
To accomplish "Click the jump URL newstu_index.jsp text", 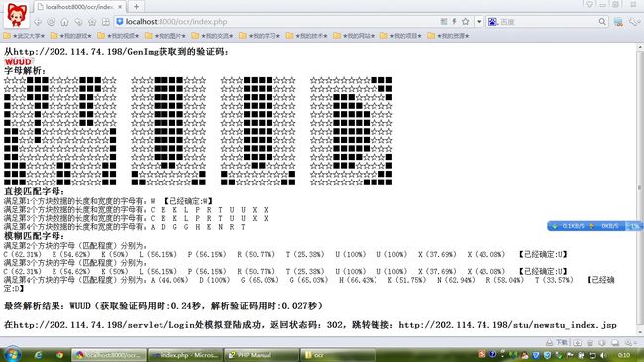I will click(x=507, y=325).
